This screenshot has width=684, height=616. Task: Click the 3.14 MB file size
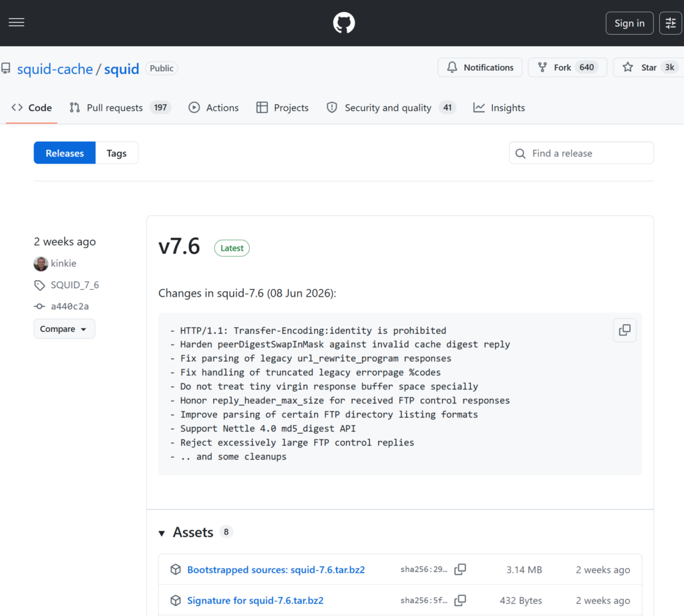(524, 570)
